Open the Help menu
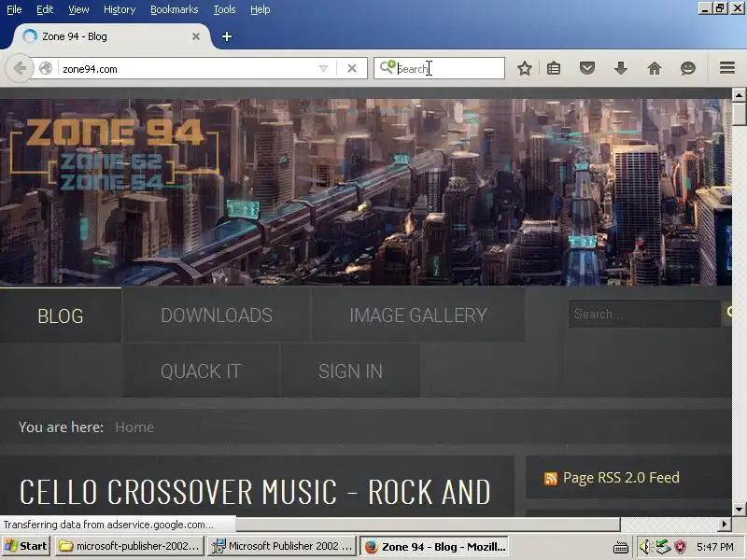The image size is (747, 560). point(261,9)
